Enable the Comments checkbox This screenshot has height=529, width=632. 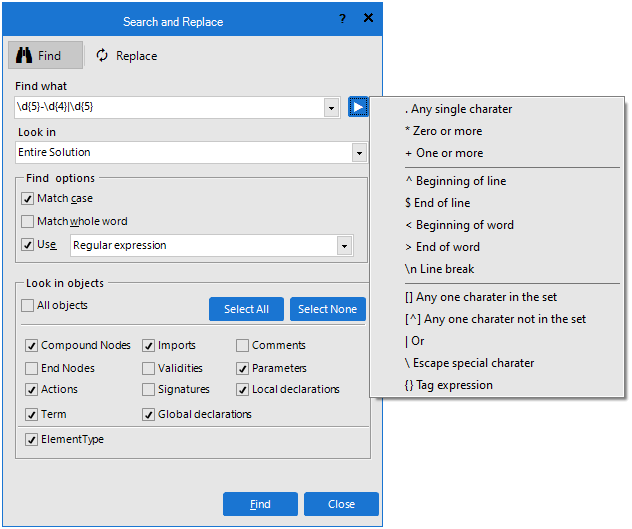[243, 346]
